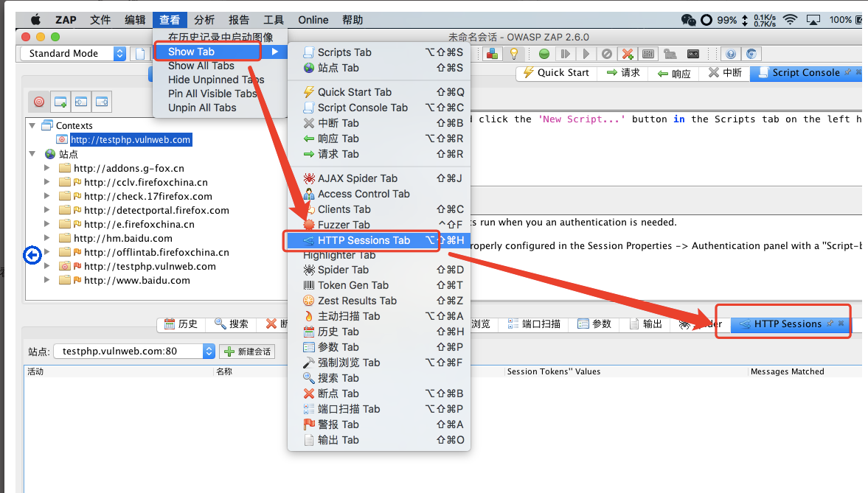Expand the http://hm.baidu.com node
The image size is (868, 493).
(47, 238)
